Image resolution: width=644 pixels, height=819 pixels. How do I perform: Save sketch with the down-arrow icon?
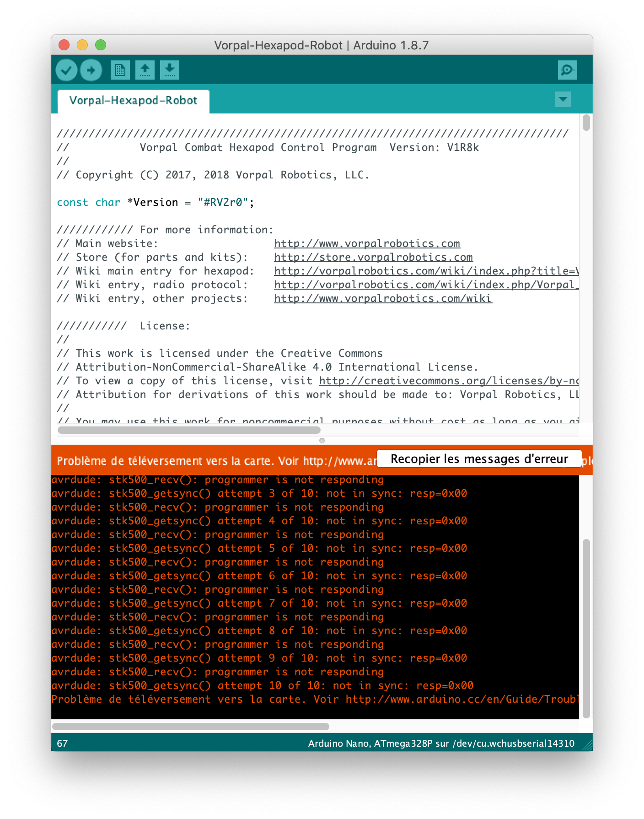(x=170, y=70)
